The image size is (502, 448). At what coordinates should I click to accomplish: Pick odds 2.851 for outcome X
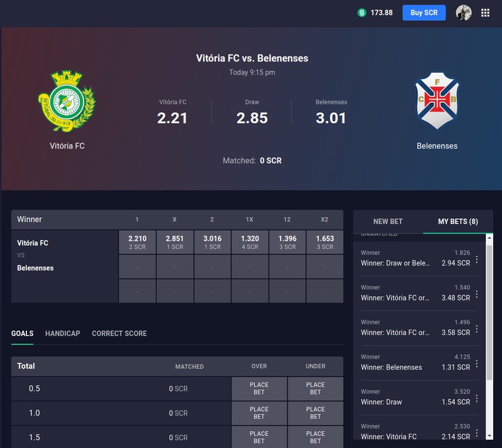click(x=175, y=242)
